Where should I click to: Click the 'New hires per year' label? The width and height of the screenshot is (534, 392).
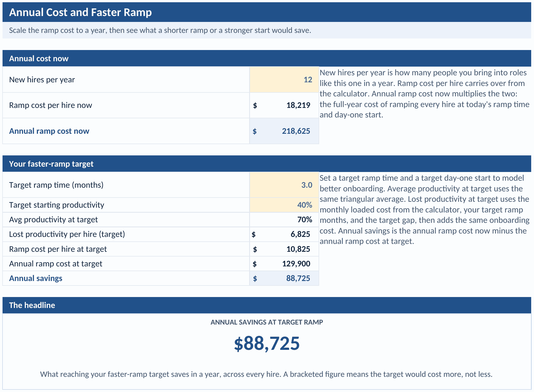point(42,80)
